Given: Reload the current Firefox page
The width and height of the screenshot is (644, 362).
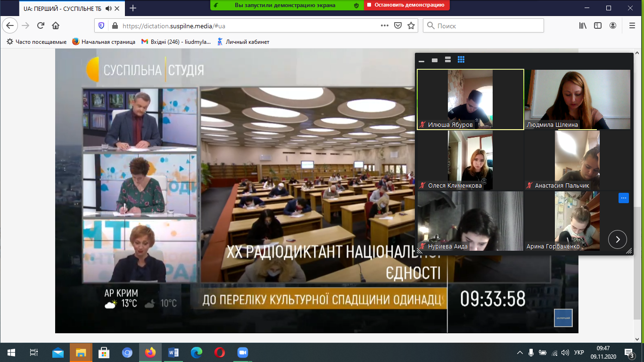Looking at the screenshot, I should point(41,25).
